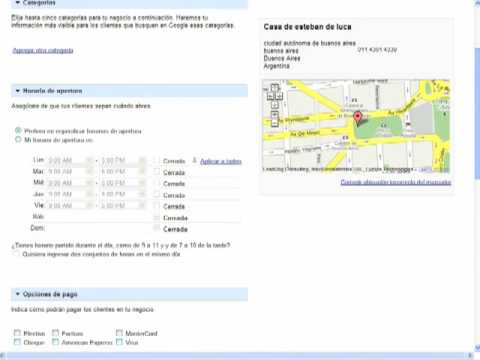Check Cerrado for Lun
This screenshot has height=360, width=480.
pos(156,160)
